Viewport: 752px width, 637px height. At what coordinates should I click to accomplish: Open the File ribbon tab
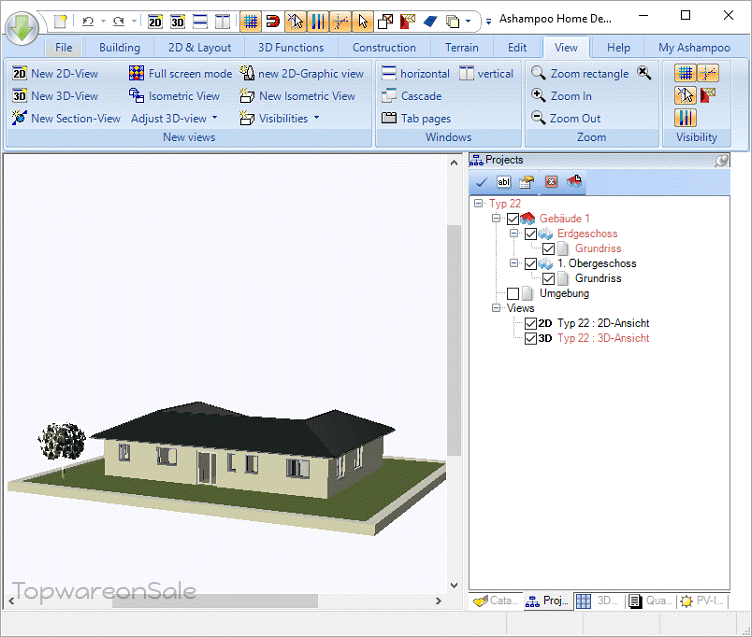(63, 47)
